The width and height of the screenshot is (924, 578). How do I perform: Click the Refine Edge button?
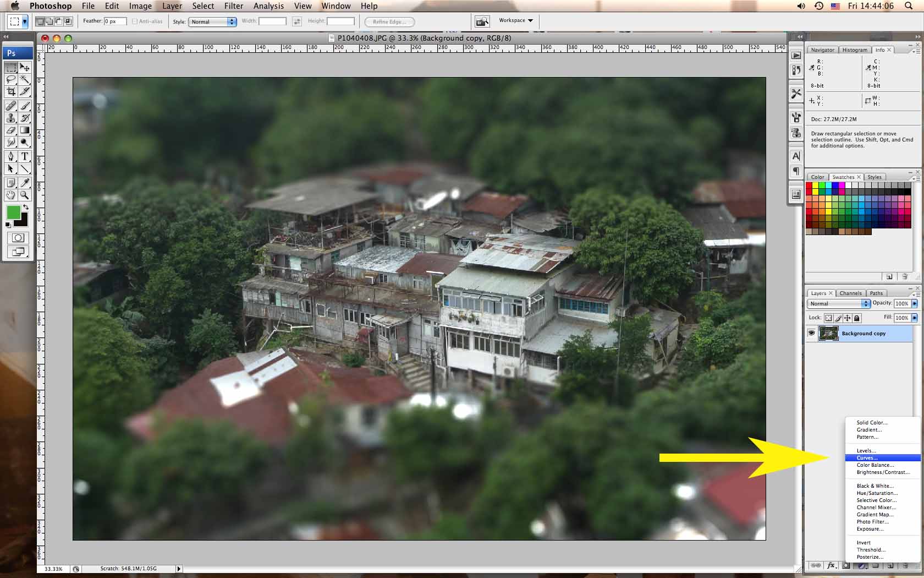[389, 21]
